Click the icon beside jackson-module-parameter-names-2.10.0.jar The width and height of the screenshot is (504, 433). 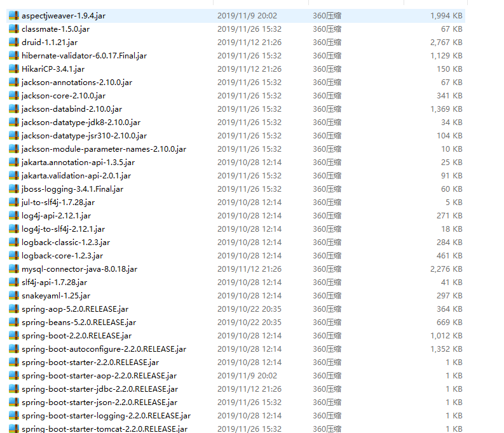click(x=14, y=149)
